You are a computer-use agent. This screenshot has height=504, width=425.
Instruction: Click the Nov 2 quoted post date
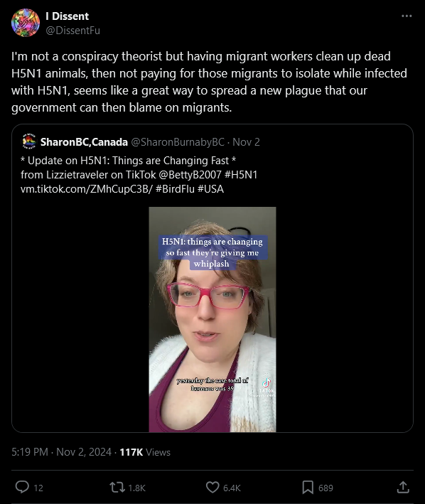point(246,141)
